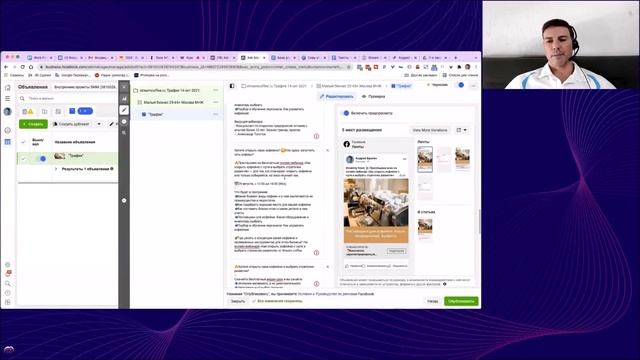This screenshot has width=640, height=360.
Task: Click View More Variations button
Action: pyautogui.click(x=429, y=130)
